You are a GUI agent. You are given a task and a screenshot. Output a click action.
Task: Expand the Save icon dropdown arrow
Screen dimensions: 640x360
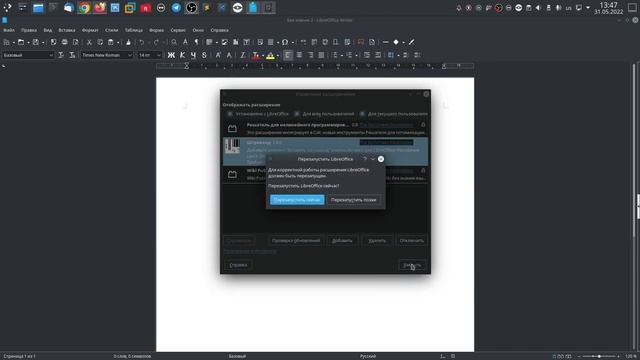click(43, 42)
